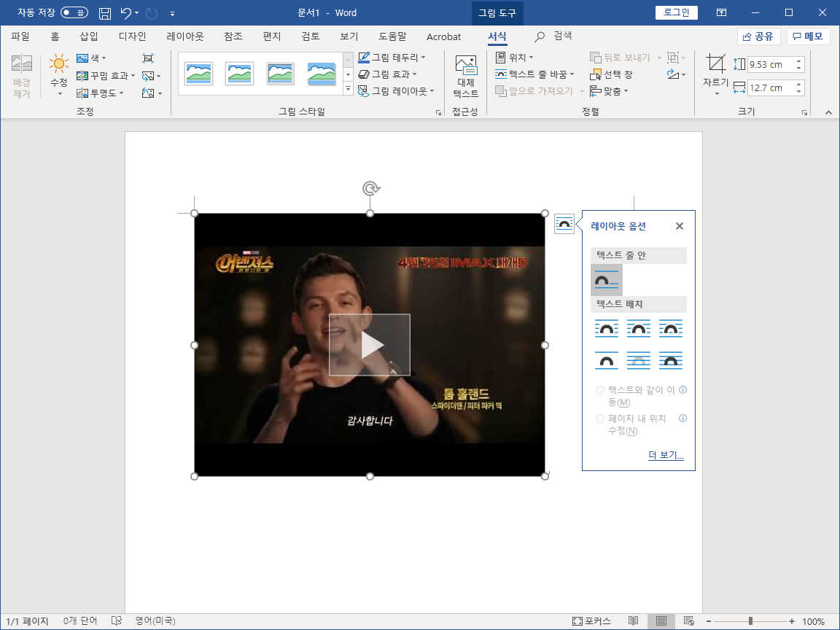Select the 텍스트와 같이 이동 radio button

[600, 391]
